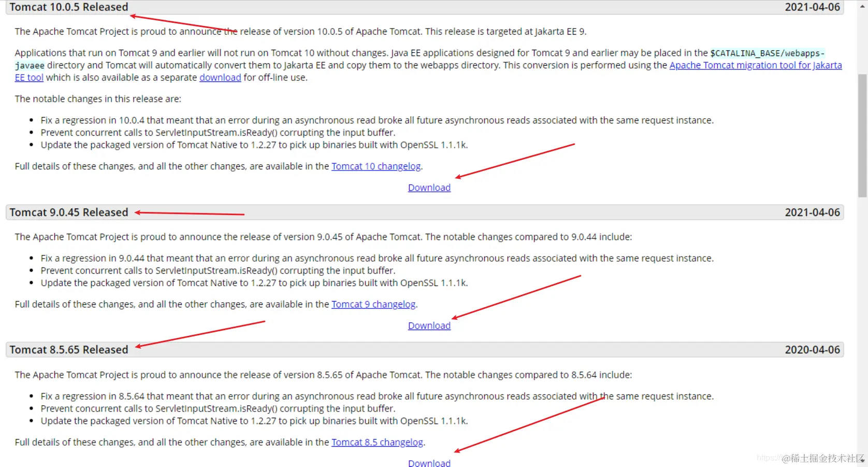Open the Tomcat 8.5 changelog link
Screen dimensions: 868x467
377,442
